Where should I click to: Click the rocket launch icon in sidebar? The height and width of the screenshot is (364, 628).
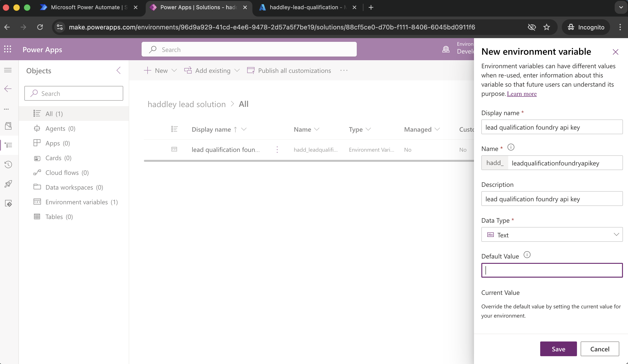(8, 184)
